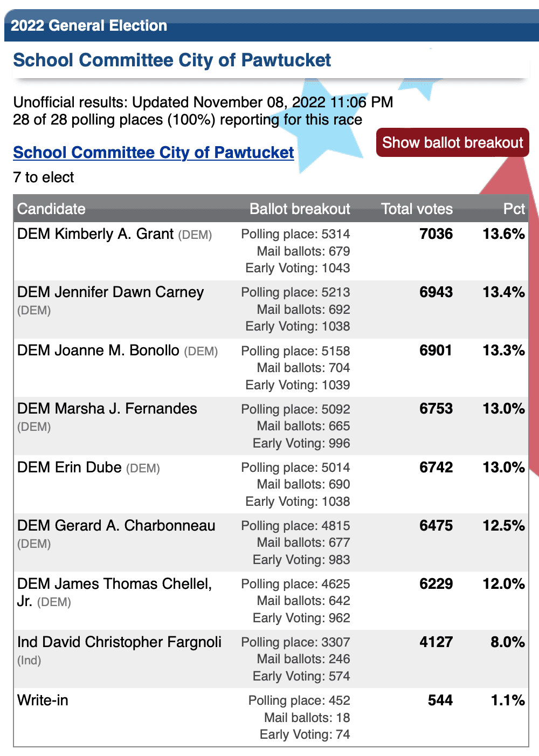Image resolution: width=539 pixels, height=756 pixels.
Task: Click the Show ballot breakout button
Action: pos(453,142)
